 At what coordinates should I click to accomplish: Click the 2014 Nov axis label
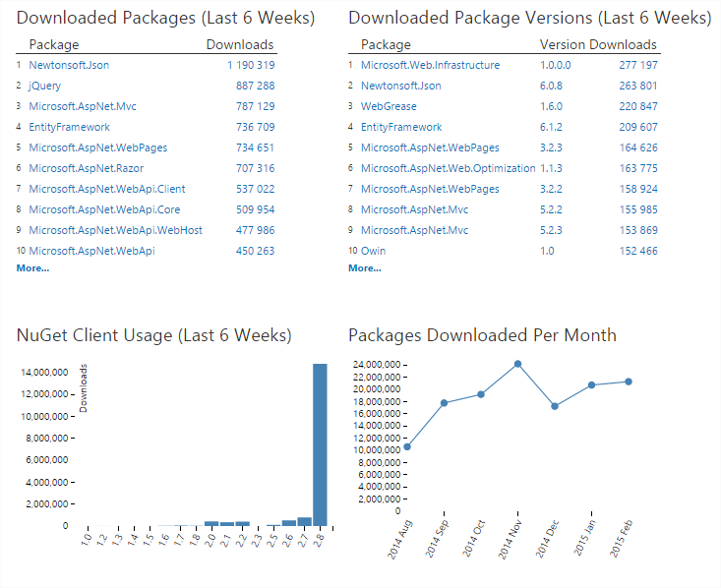pyautogui.click(x=511, y=539)
